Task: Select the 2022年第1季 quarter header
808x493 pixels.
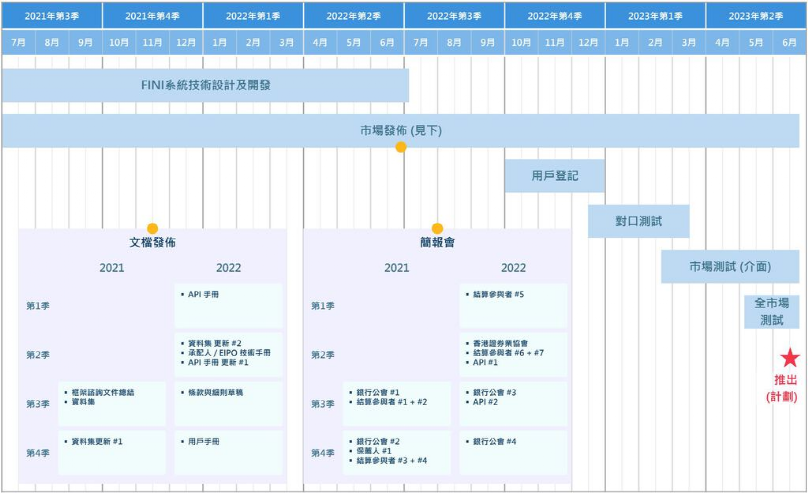Action: click(253, 16)
